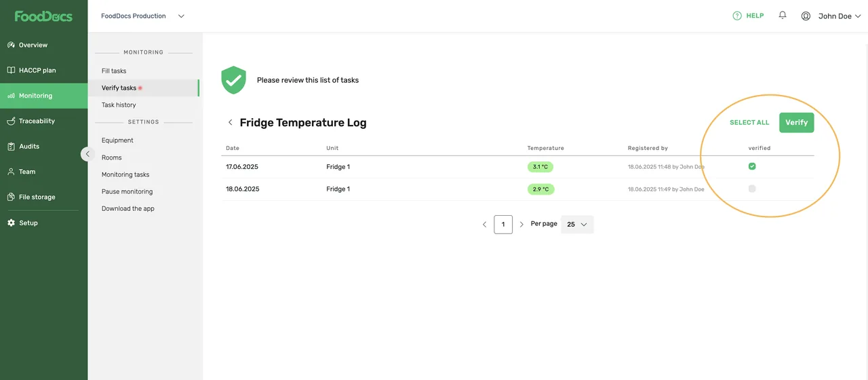
Task: Click the HELP link
Action: [x=755, y=16]
